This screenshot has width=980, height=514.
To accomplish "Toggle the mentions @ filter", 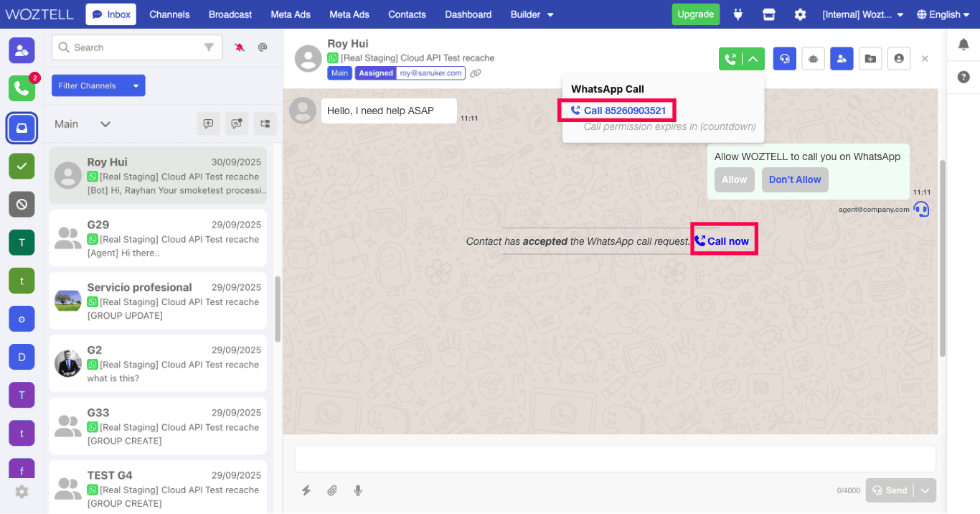I will (263, 47).
